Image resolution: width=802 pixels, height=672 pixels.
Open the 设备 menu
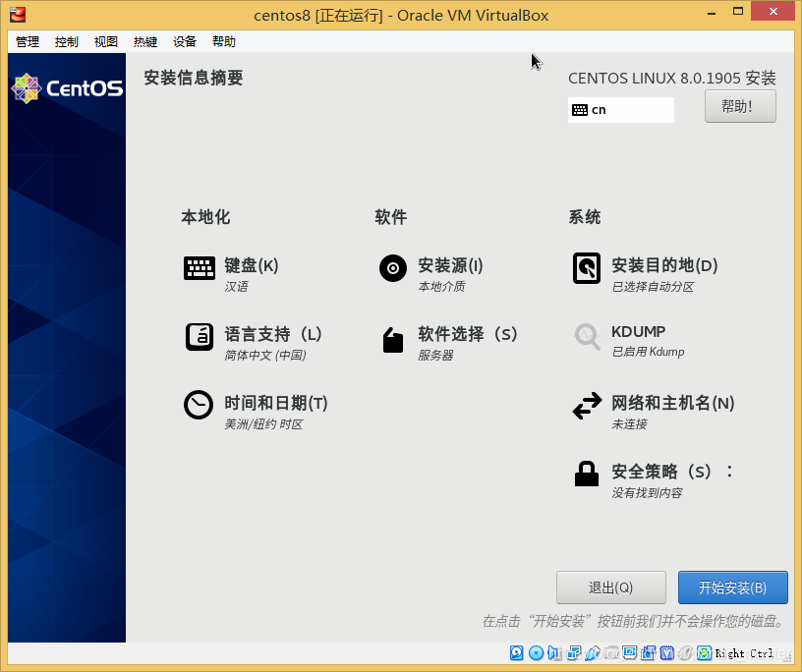185,42
